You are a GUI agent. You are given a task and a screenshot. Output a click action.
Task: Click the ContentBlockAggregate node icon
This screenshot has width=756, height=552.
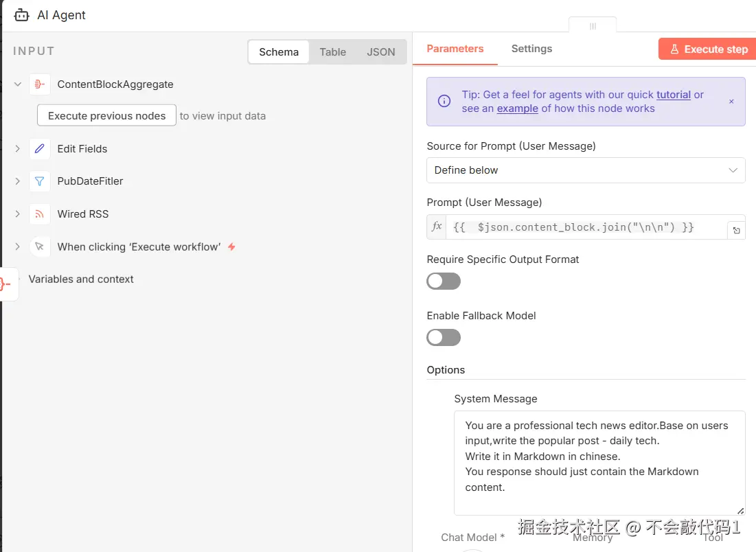click(40, 84)
